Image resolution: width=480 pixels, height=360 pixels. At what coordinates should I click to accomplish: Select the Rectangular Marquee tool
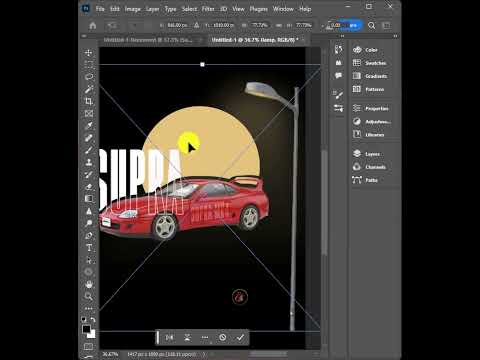point(88,65)
